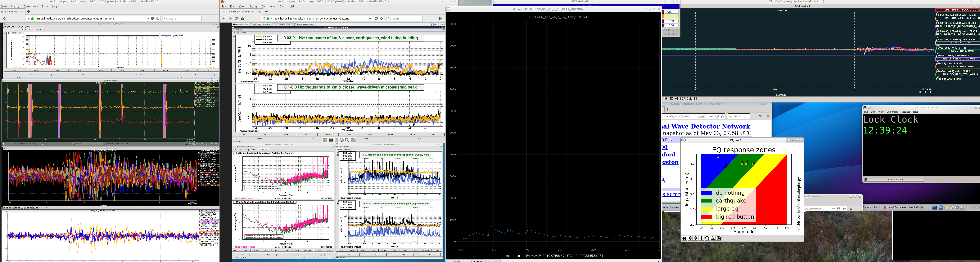The image size is (980, 262).
Task: Click the blue 'do nothing' legend swatch
Action: click(x=706, y=193)
